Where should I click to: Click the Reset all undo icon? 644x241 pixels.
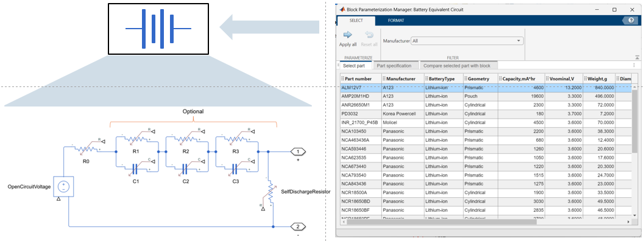[369, 35]
